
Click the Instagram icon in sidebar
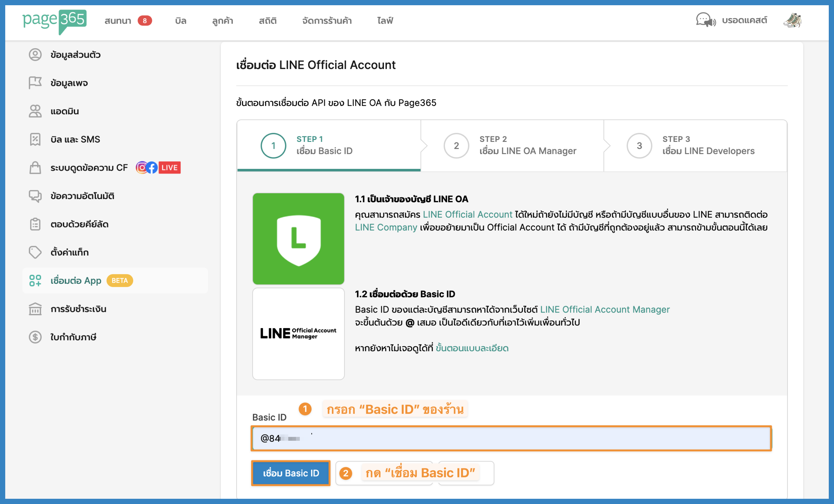point(142,167)
